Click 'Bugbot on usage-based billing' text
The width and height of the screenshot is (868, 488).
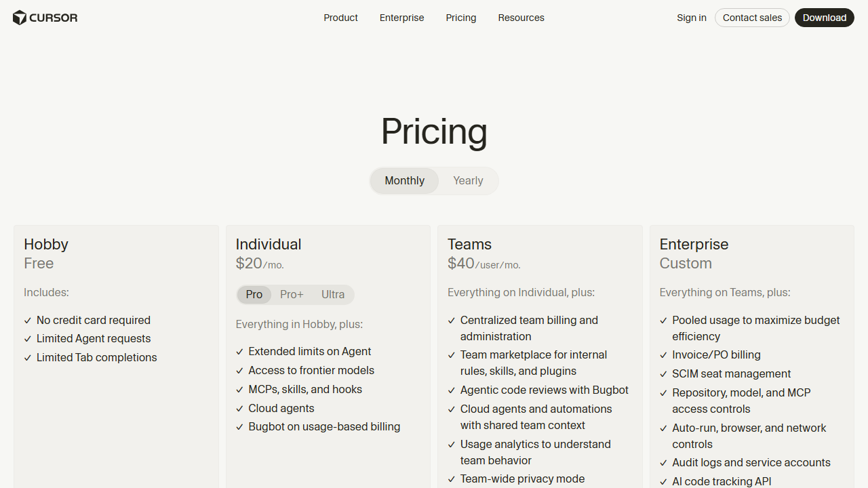[324, 427]
